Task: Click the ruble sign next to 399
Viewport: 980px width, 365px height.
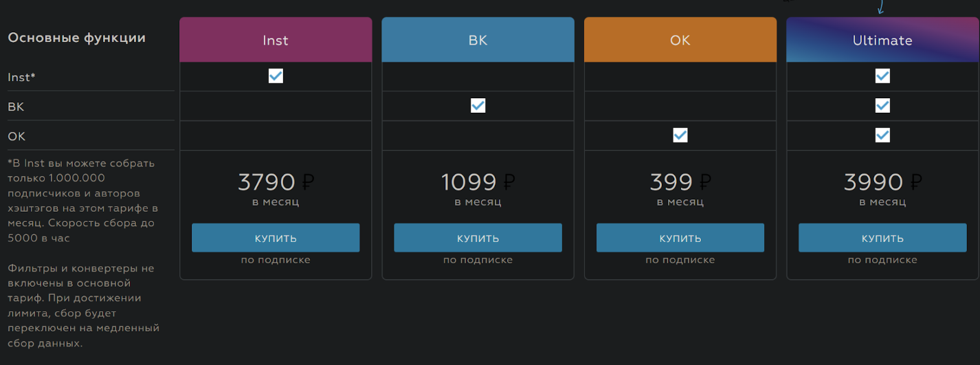Action: pos(705,182)
